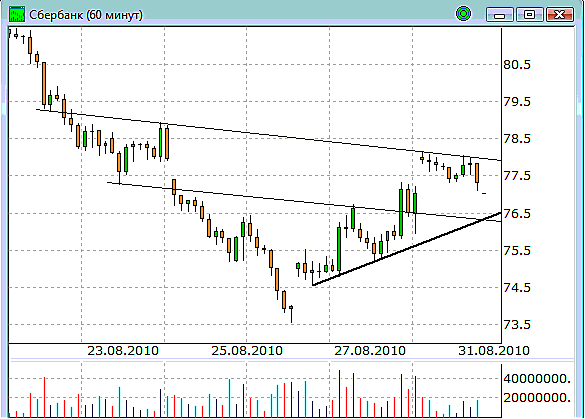585x419 pixels.
Task: Click the last candle on the chart
Action: click(x=484, y=193)
